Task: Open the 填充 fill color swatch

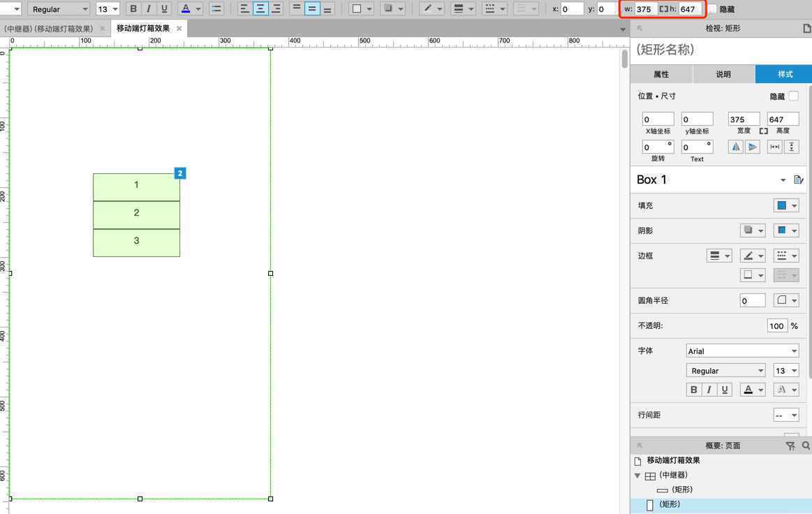Action: (x=786, y=206)
